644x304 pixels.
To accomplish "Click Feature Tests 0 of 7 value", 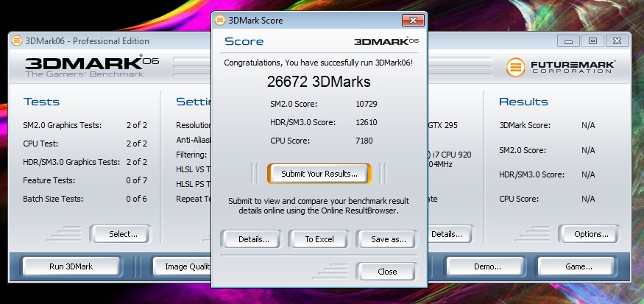I will click(x=137, y=180).
